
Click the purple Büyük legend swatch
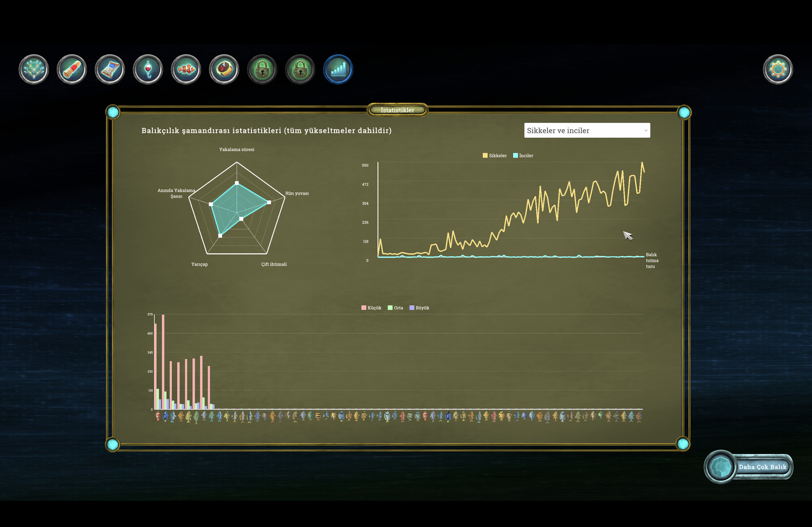[x=412, y=308]
